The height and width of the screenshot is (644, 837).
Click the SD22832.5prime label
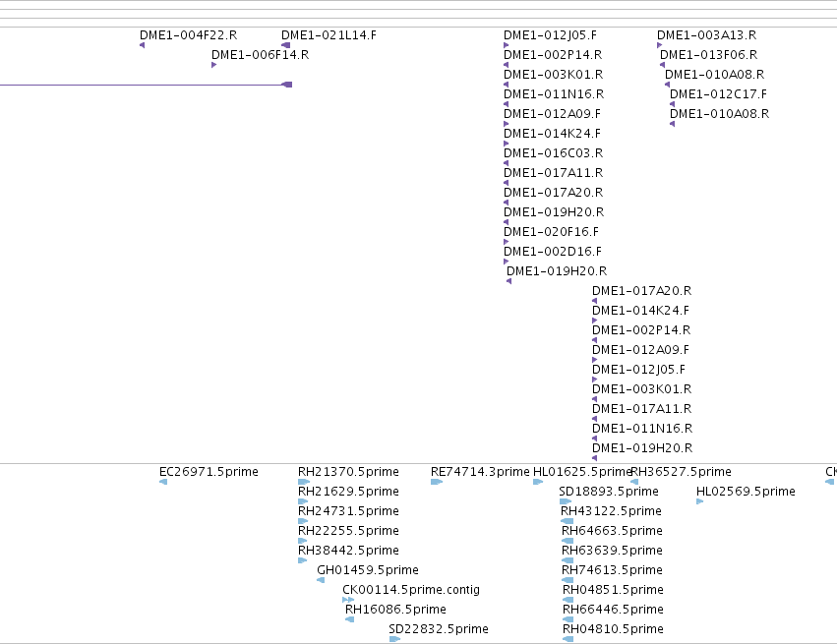[x=439, y=629]
